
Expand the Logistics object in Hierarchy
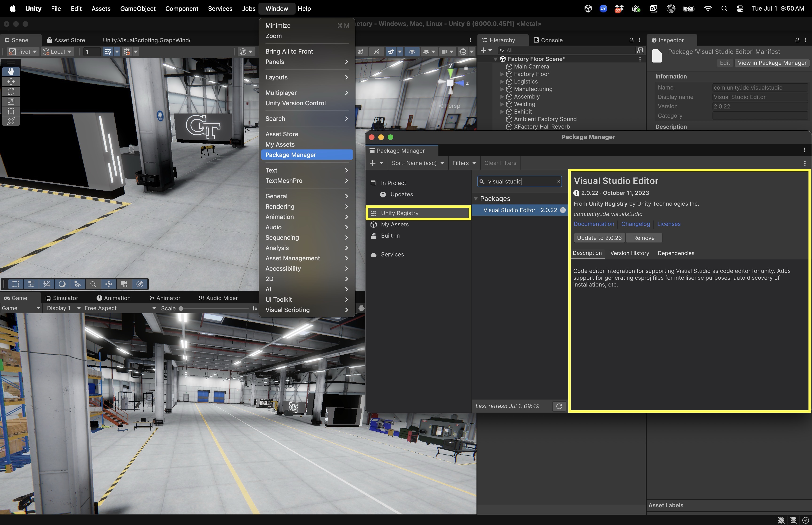[x=502, y=82]
